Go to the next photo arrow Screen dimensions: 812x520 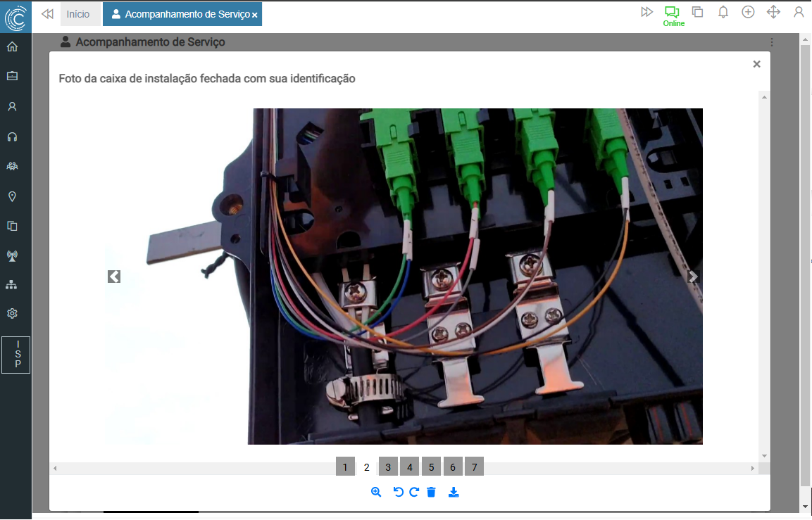[x=693, y=277]
